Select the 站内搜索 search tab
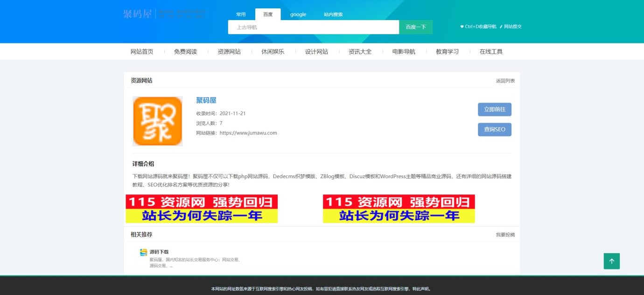Viewport: 644px width, 295px height. pyautogui.click(x=333, y=14)
